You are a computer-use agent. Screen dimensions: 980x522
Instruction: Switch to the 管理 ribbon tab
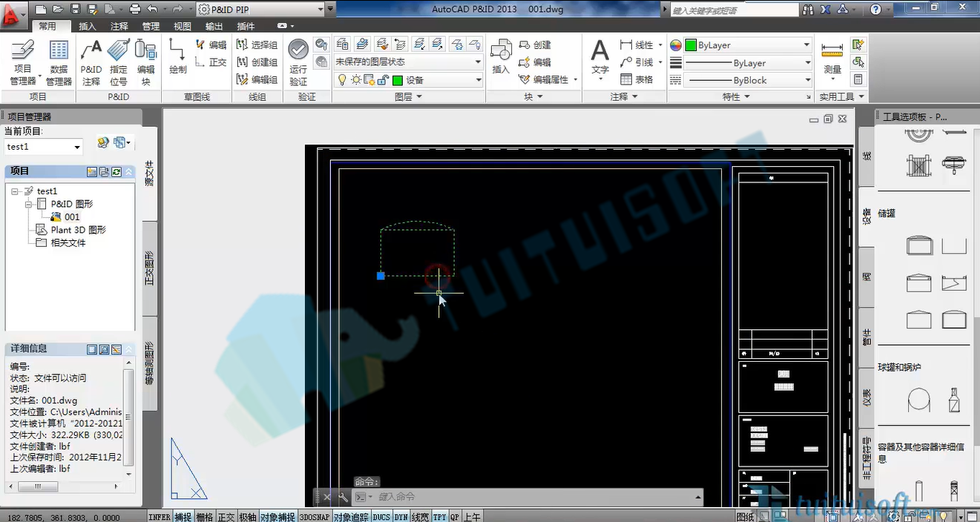[151, 26]
